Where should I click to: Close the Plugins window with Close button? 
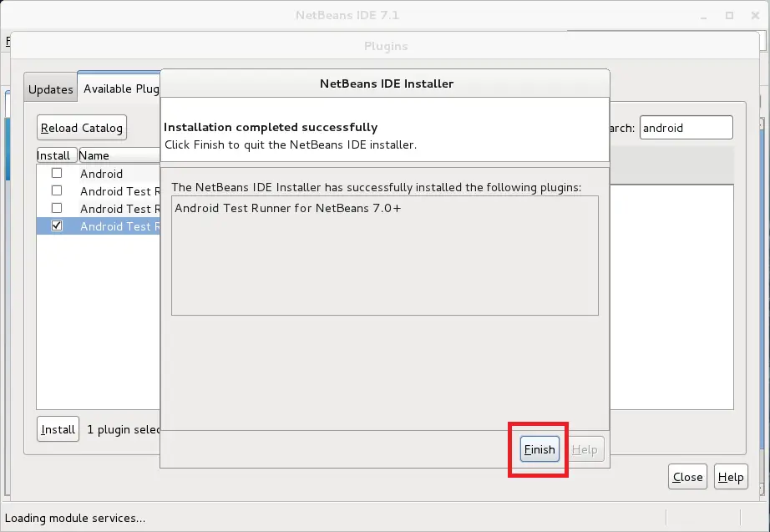[x=687, y=477]
